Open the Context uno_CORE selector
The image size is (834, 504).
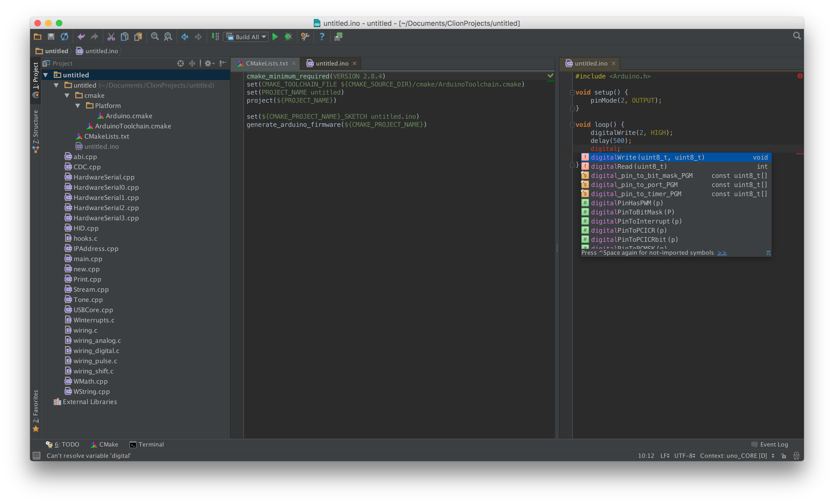pyautogui.click(x=736, y=456)
